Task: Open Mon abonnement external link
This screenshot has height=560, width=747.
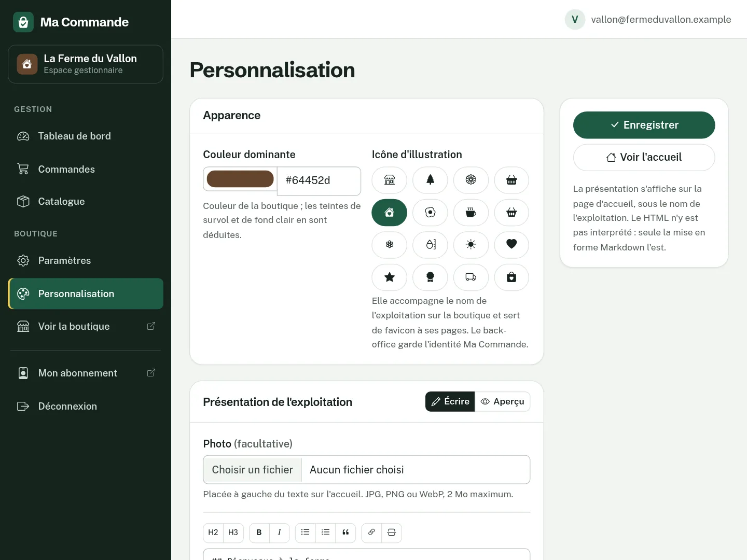Action: click(x=86, y=373)
